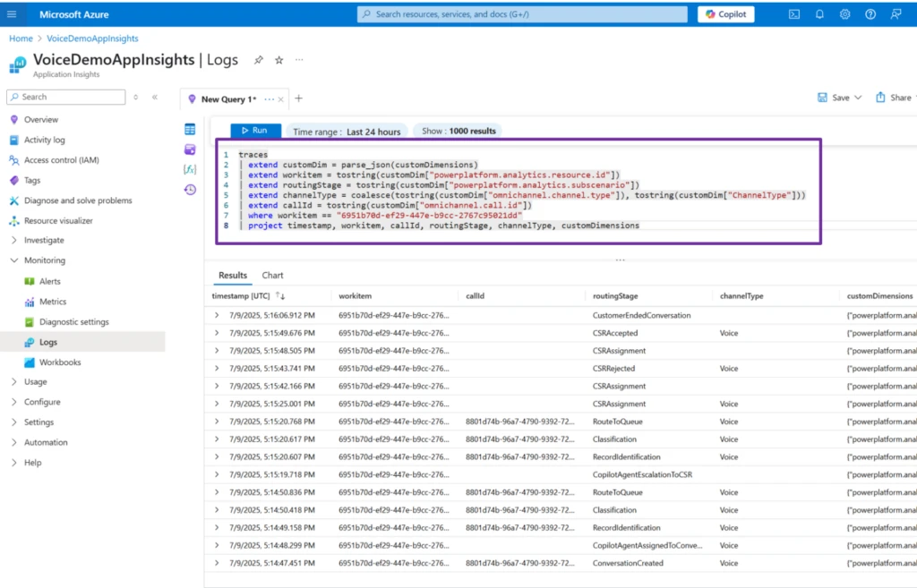Open the Time range Last 24 hours dropdown
The height and width of the screenshot is (588, 917).
pyautogui.click(x=347, y=131)
